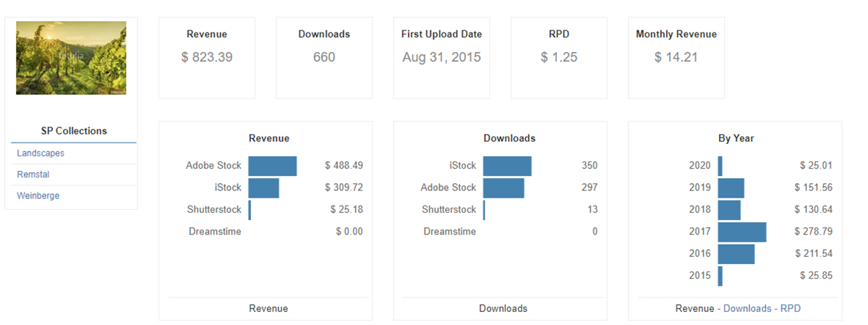The height and width of the screenshot is (325, 868).
Task: Select the First Upload Date card
Action: [x=441, y=58]
